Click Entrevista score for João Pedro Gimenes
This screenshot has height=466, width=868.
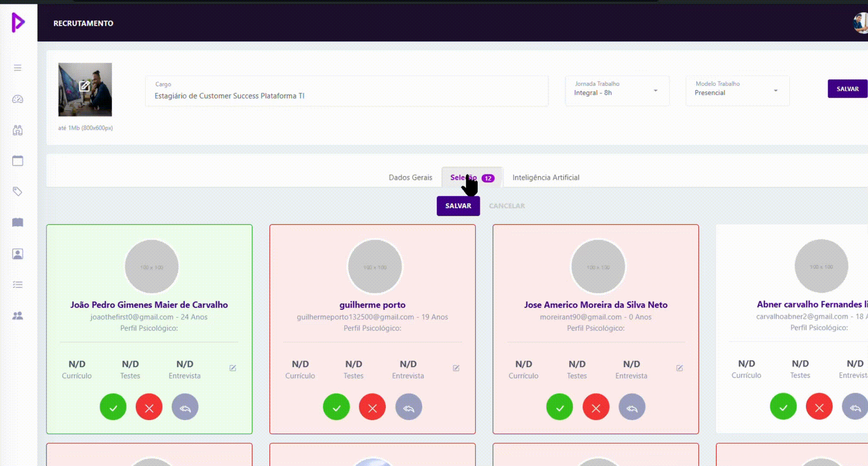184,369
